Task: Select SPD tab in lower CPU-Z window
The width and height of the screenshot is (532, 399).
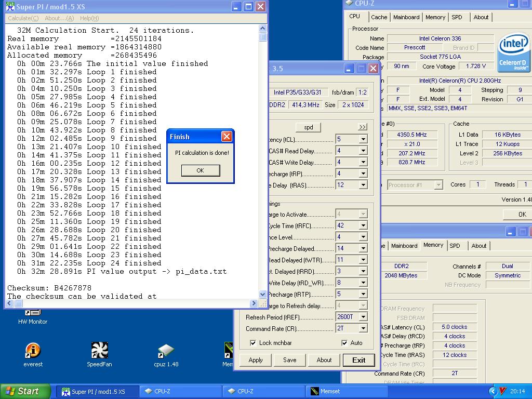Action: pos(455,246)
